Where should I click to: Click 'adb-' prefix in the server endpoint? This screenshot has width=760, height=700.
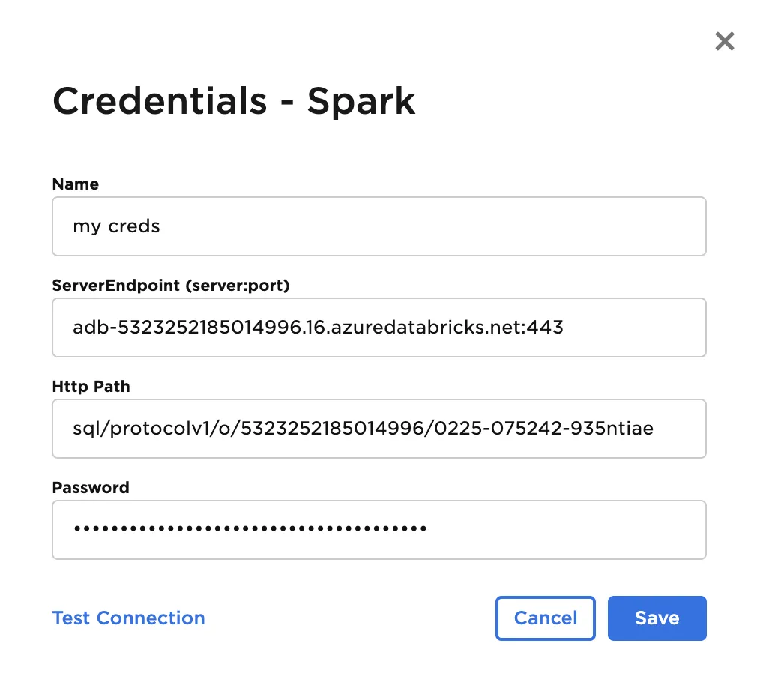click(86, 328)
